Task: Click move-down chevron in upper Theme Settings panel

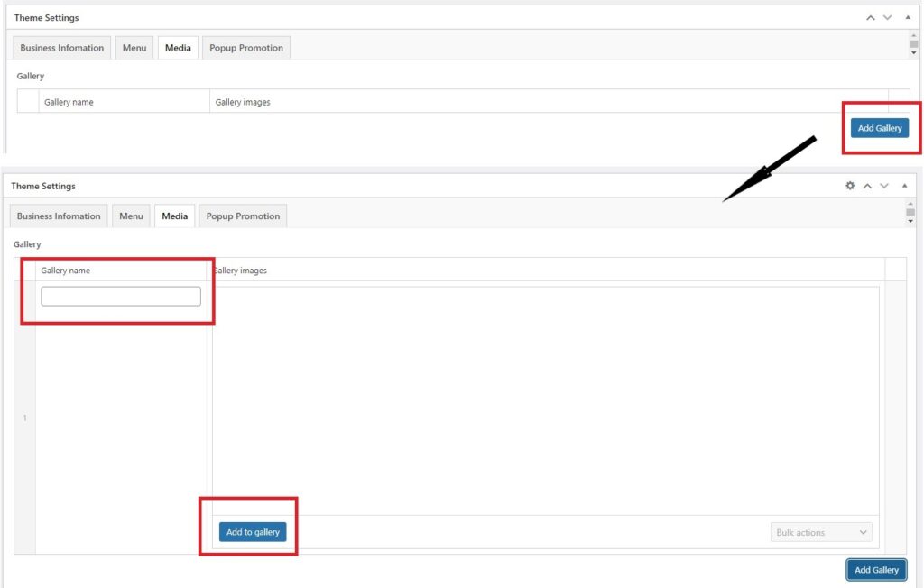Action: (x=888, y=17)
